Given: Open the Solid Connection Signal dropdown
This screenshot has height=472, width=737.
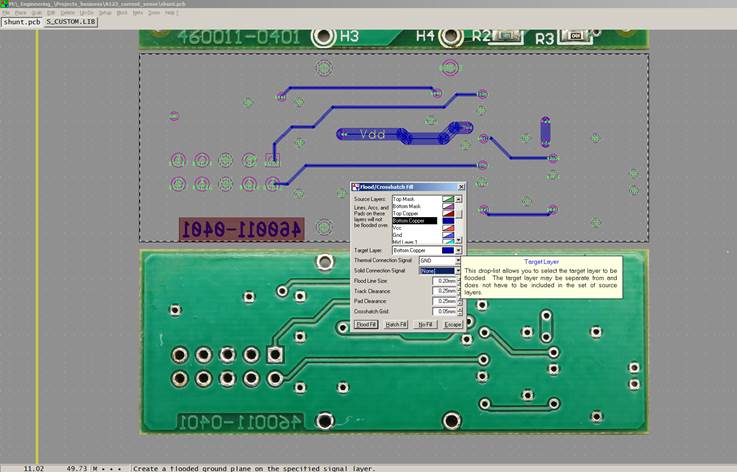Looking at the screenshot, I should [459, 270].
